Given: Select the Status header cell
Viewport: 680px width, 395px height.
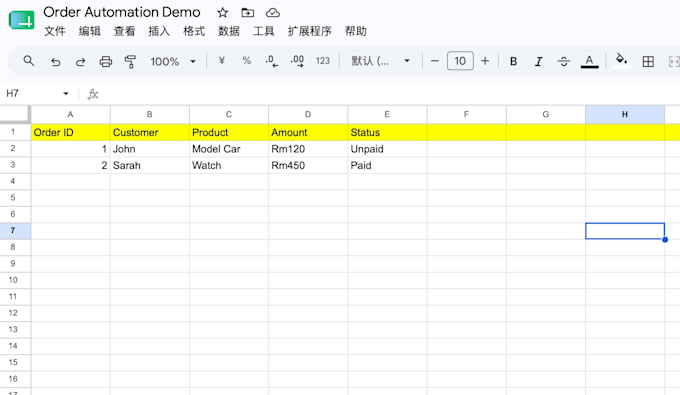Looking at the screenshot, I should [387, 132].
